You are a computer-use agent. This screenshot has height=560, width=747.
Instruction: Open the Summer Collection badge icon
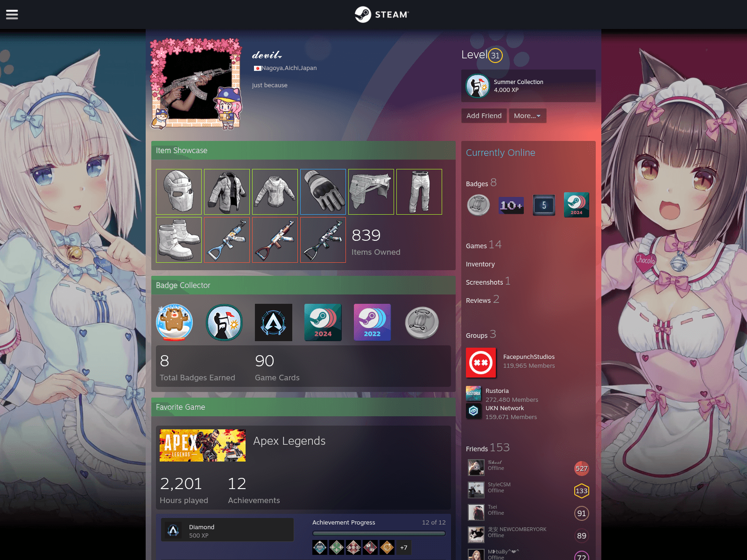pos(478,86)
